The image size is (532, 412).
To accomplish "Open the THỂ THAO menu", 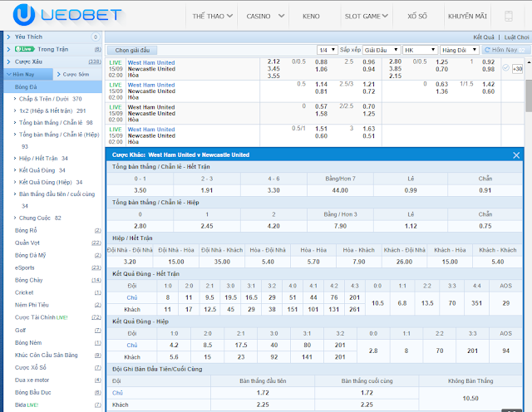I will [x=213, y=16].
